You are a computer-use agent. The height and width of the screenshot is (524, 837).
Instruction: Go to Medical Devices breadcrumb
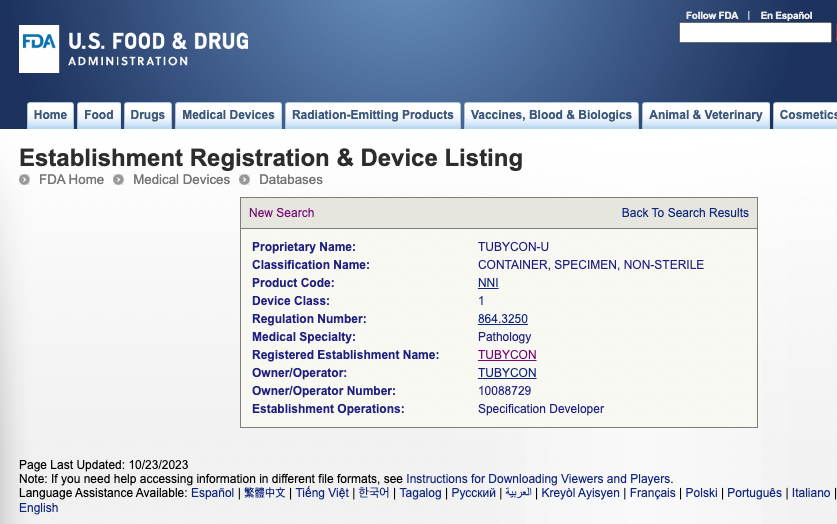coord(181,180)
